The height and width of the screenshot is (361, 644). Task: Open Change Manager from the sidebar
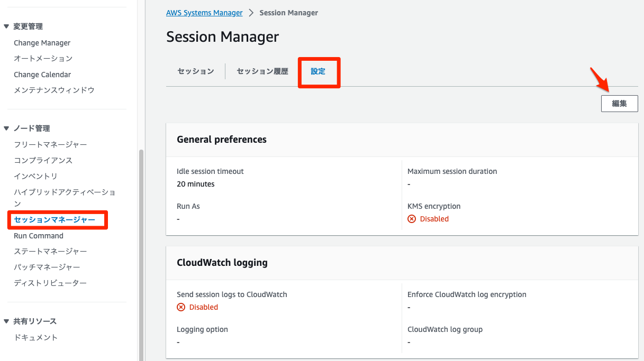coord(42,43)
